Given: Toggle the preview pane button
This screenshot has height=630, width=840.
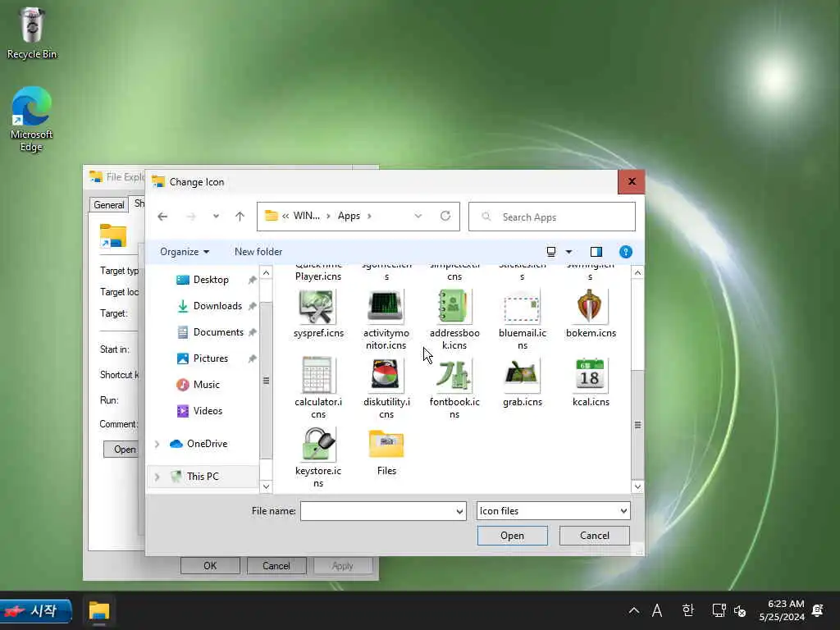Looking at the screenshot, I should click(596, 252).
